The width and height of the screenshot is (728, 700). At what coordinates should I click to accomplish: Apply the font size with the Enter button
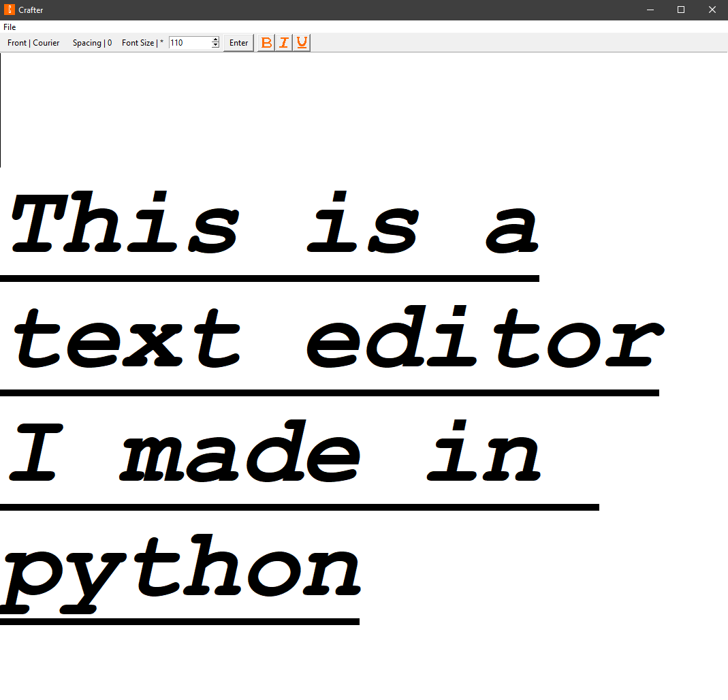(238, 43)
